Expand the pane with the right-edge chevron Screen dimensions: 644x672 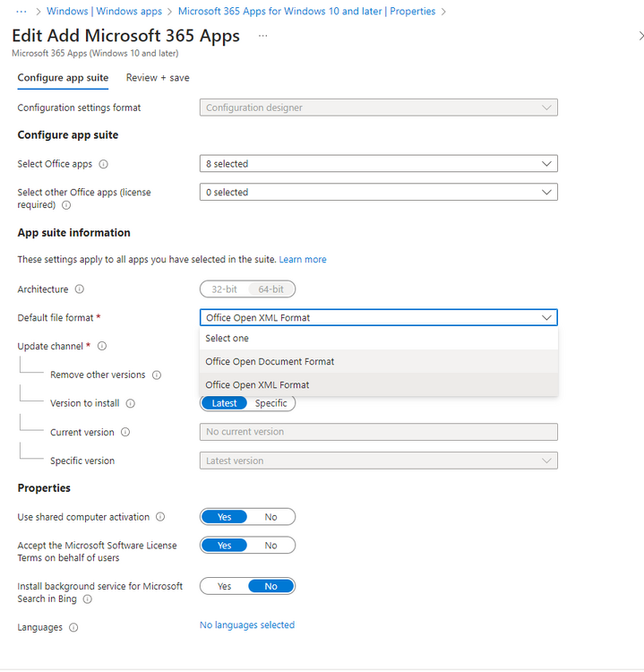(x=640, y=36)
